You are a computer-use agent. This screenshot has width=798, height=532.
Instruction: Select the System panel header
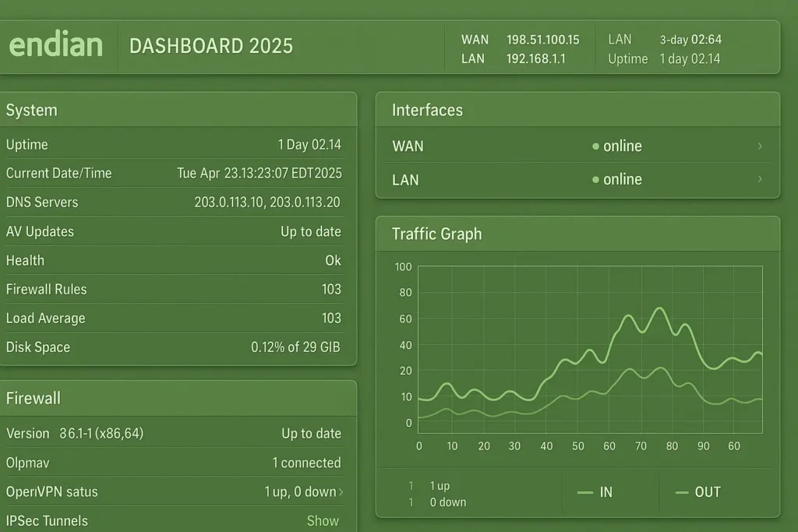(x=31, y=111)
